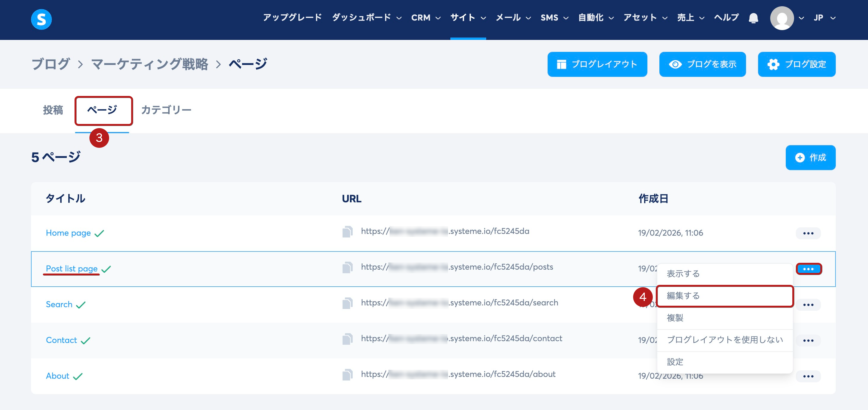Open three-dots menu for About row

[x=808, y=376]
